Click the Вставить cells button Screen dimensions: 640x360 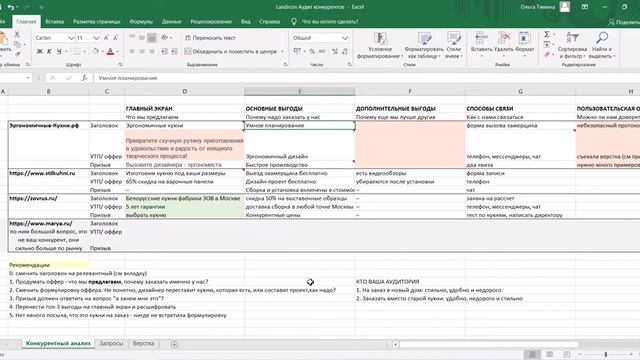tap(481, 44)
